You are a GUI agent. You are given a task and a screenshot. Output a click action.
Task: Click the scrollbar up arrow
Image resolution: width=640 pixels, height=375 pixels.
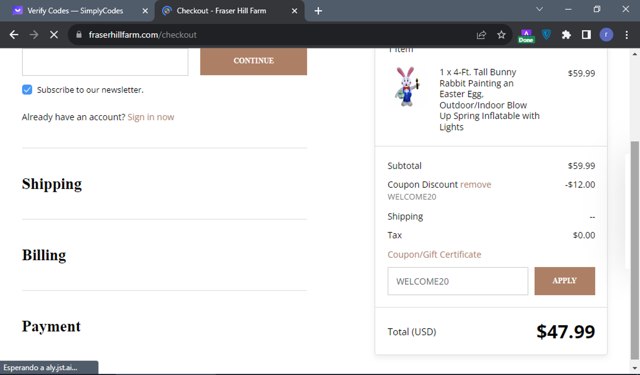point(634,54)
